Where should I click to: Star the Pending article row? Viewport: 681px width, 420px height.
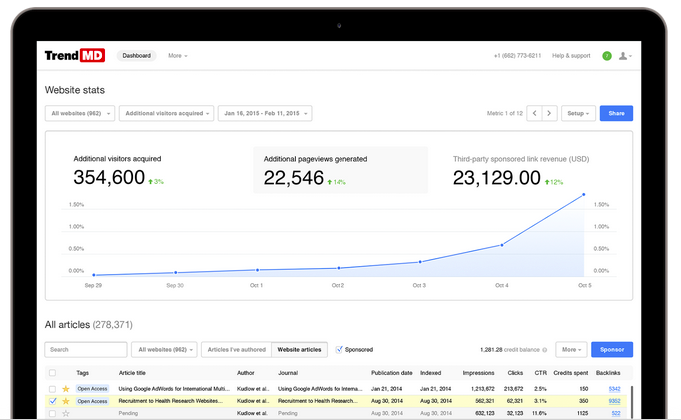coord(66,412)
